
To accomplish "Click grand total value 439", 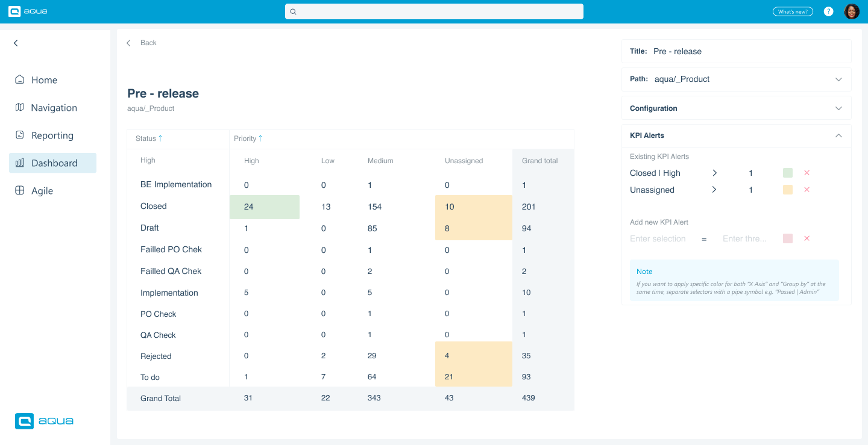I will (529, 398).
